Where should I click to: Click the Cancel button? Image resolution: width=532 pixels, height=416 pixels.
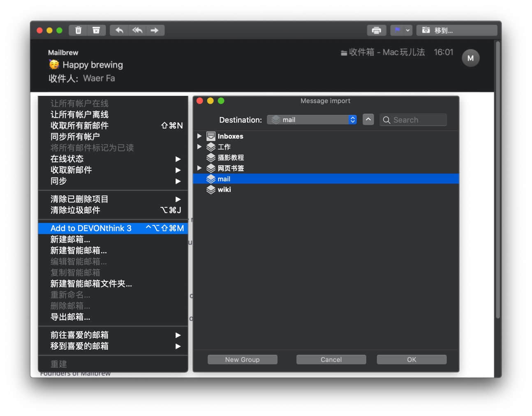[331, 360]
